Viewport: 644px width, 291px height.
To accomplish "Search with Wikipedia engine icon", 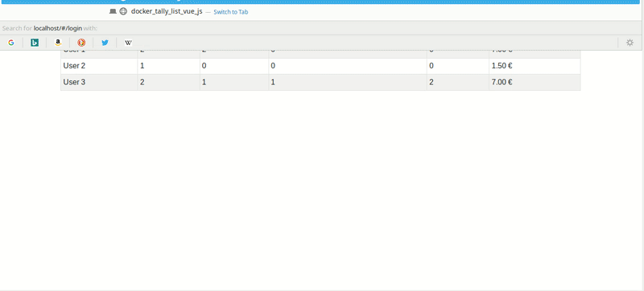I will click(128, 43).
